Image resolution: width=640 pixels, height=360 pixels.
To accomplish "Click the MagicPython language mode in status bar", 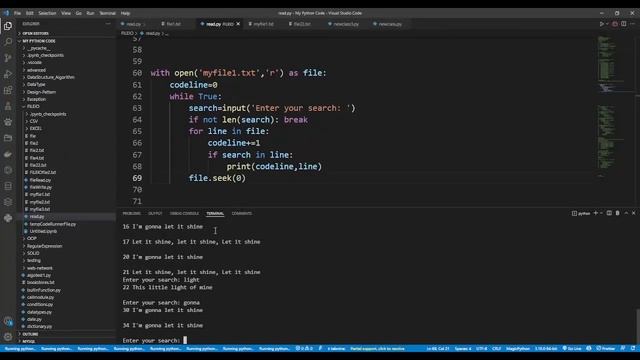I will [518, 349].
